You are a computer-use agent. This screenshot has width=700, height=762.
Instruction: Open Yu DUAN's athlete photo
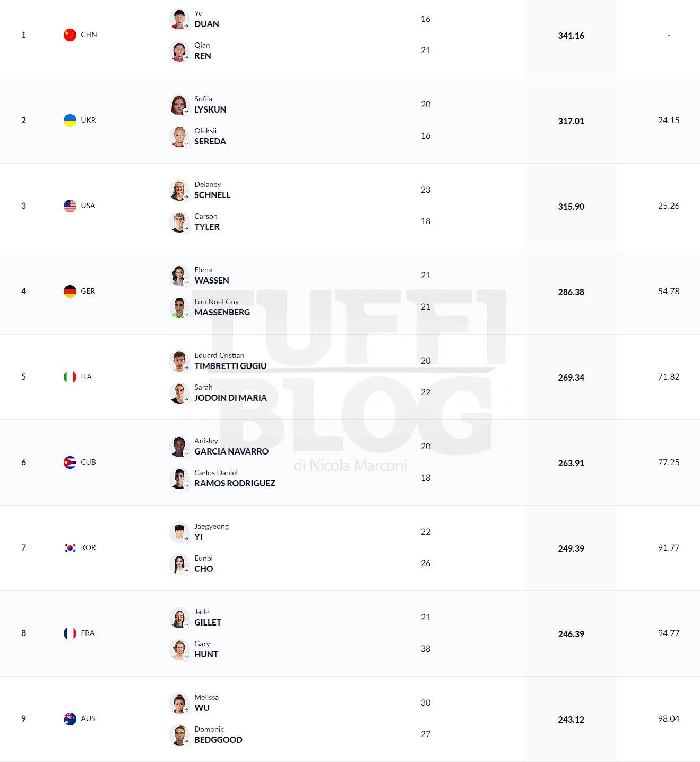point(179,19)
